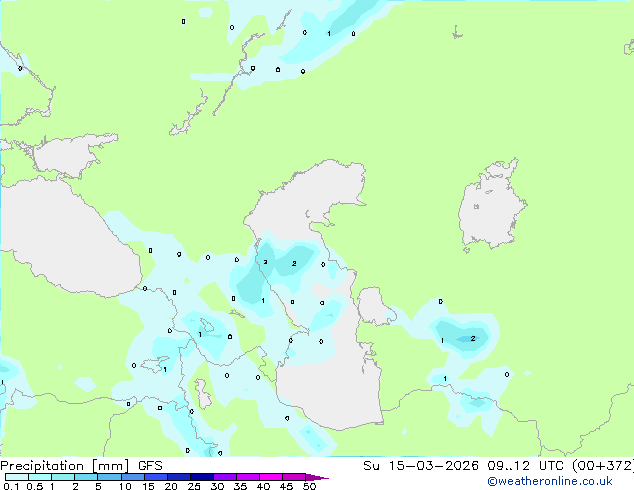
Task: Click the '(00+372)' forecast offset text
Action: point(603,466)
